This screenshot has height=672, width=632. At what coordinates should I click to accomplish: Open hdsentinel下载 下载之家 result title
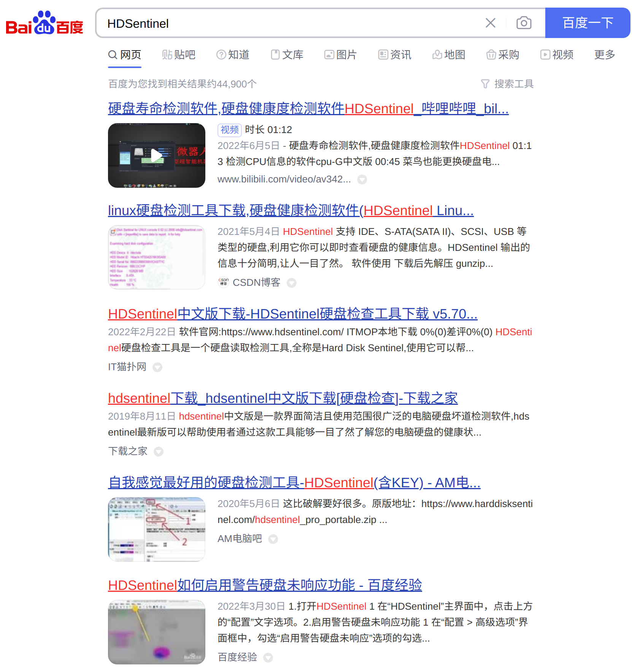click(x=283, y=398)
